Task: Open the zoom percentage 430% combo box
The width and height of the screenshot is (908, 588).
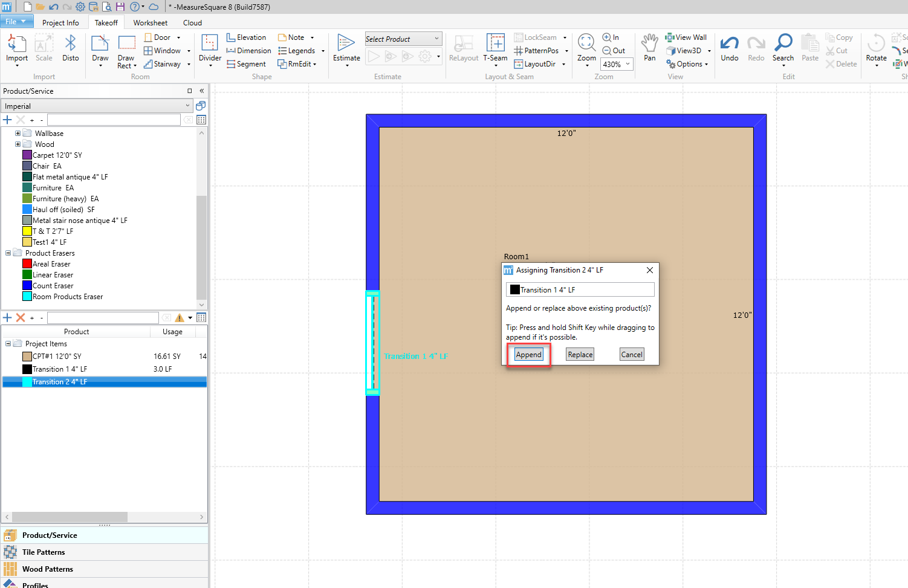Action: 616,64
